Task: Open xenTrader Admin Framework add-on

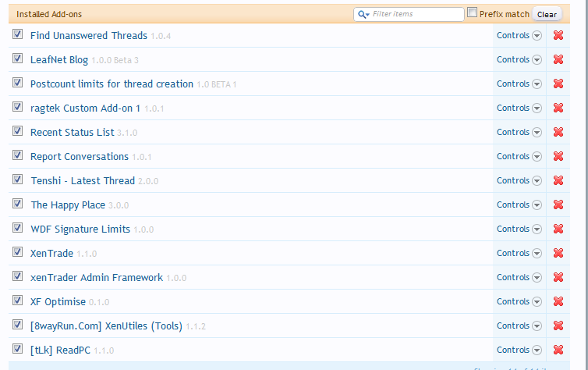Action: [97, 278]
